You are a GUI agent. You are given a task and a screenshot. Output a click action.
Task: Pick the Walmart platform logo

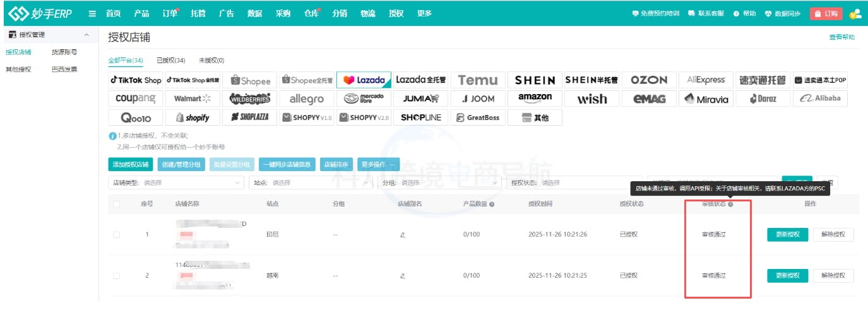193,98
